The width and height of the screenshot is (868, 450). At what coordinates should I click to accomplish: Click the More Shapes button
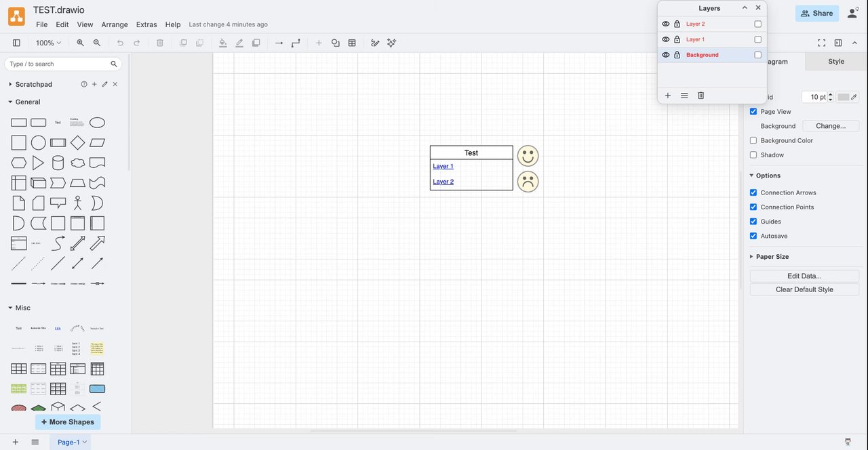point(68,422)
